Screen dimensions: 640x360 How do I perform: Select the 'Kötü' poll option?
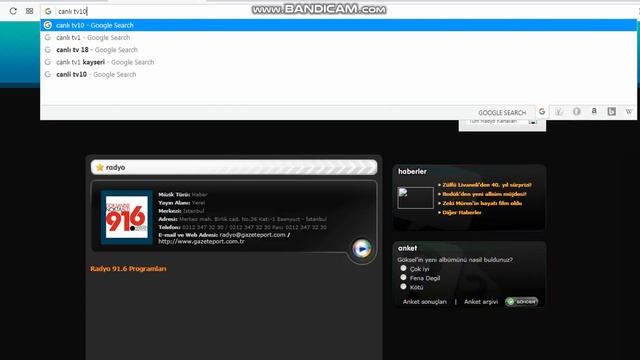403,287
